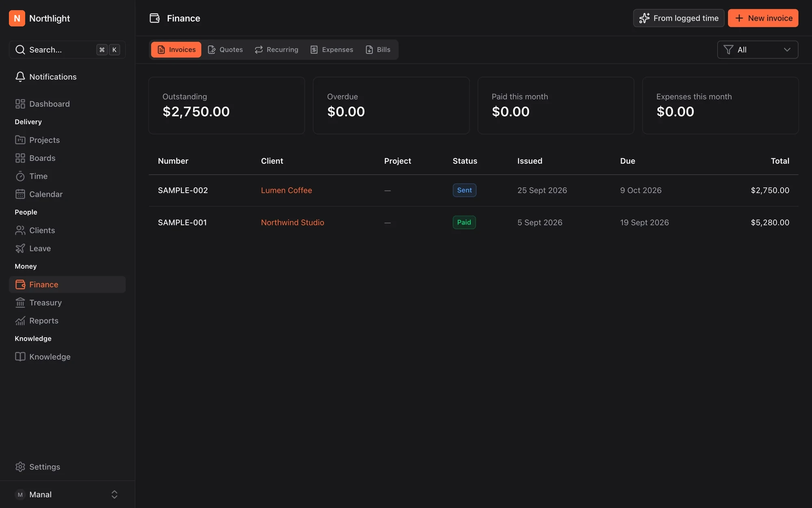812x508 pixels.
Task: Open the Lumen Coffee client link
Action: click(x=287, y=190)
